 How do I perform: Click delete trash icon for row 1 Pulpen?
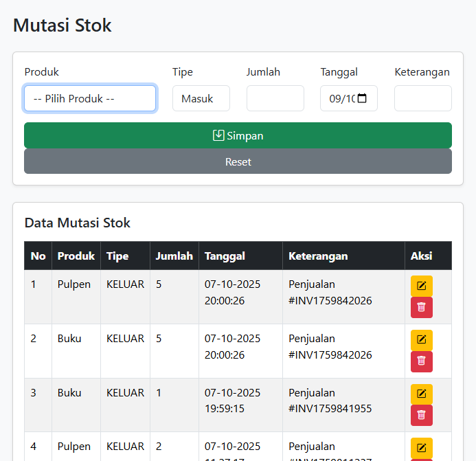click(421, 307)
